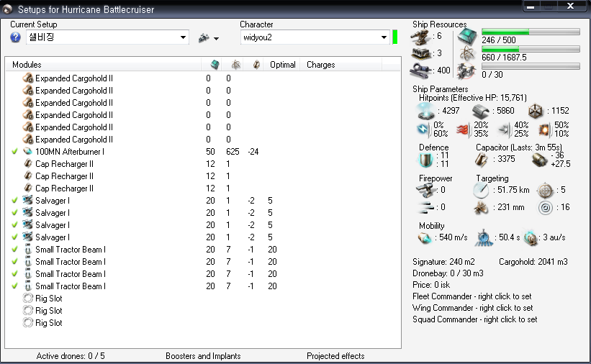Click the scan resolution icon
The image size is (591, 364).
tap(481, 208)
